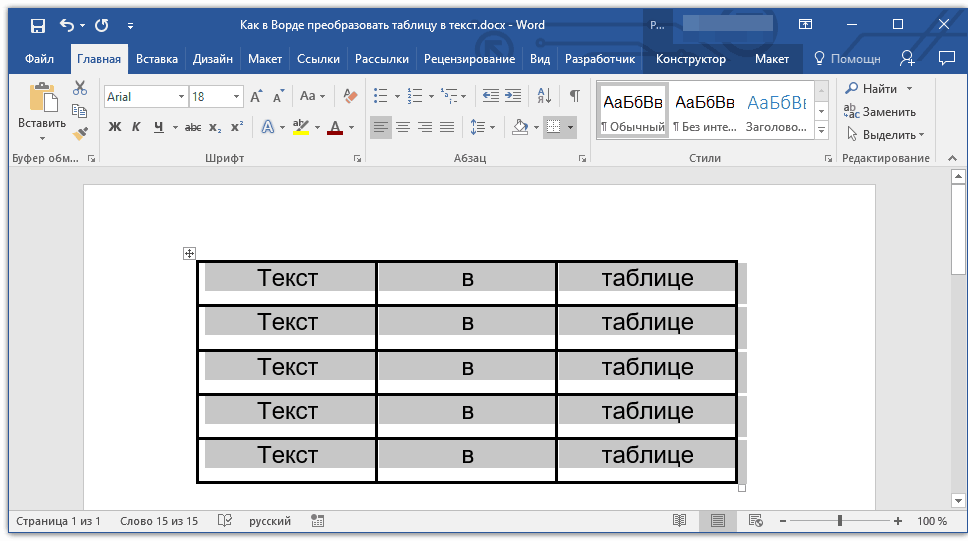Screen dimensions: 968x541
Task: Expand the numbering list dropdown
Action: point(431,96)
